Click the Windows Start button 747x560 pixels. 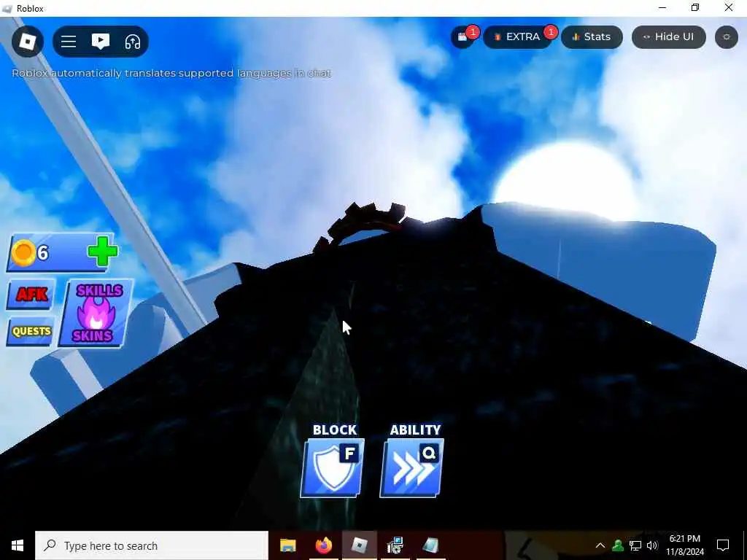point(18,545)
